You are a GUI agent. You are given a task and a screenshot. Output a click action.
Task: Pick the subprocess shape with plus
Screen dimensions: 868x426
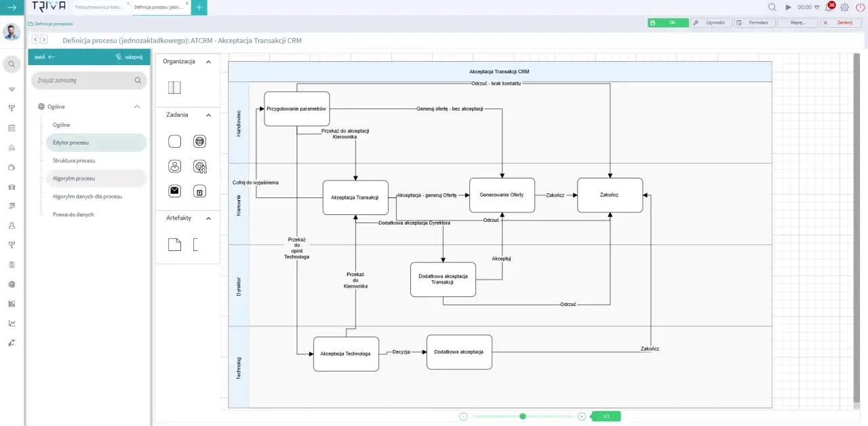tap(199, 191)
